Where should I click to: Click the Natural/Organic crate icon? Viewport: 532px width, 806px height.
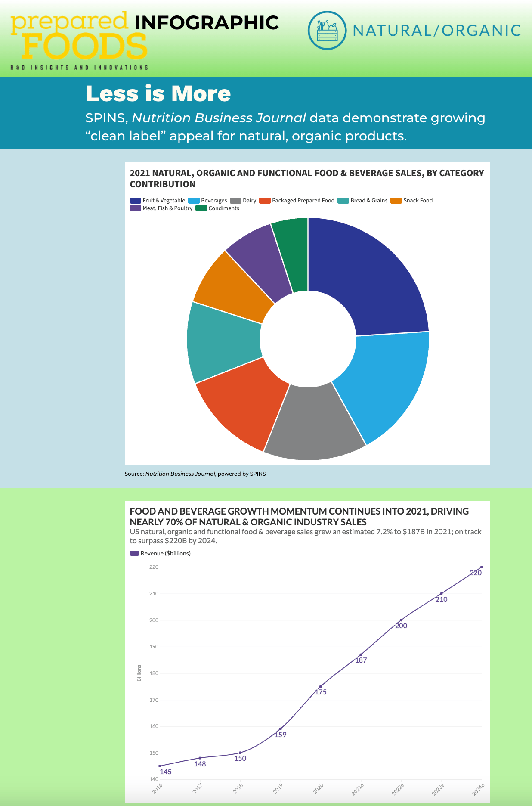[327, 31]
